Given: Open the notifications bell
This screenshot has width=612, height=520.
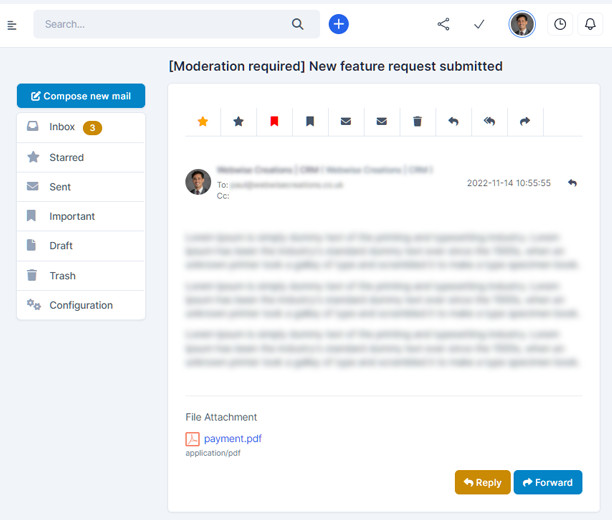Looking at the screenshot, I should [x=590, y=24].
